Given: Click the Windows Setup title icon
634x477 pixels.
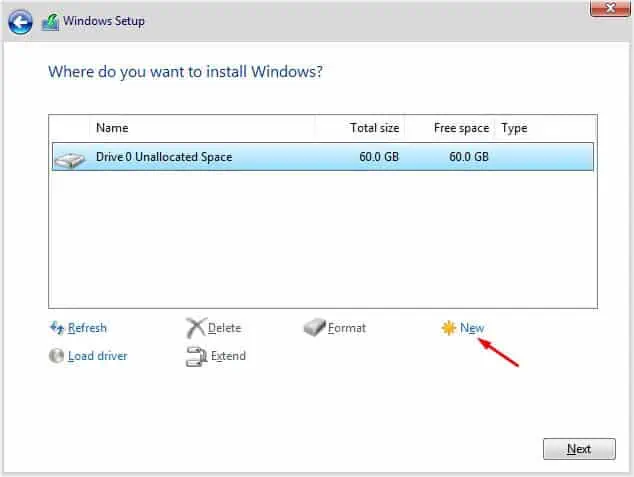Looking at the screenshot, I should [x=51, y=22].
